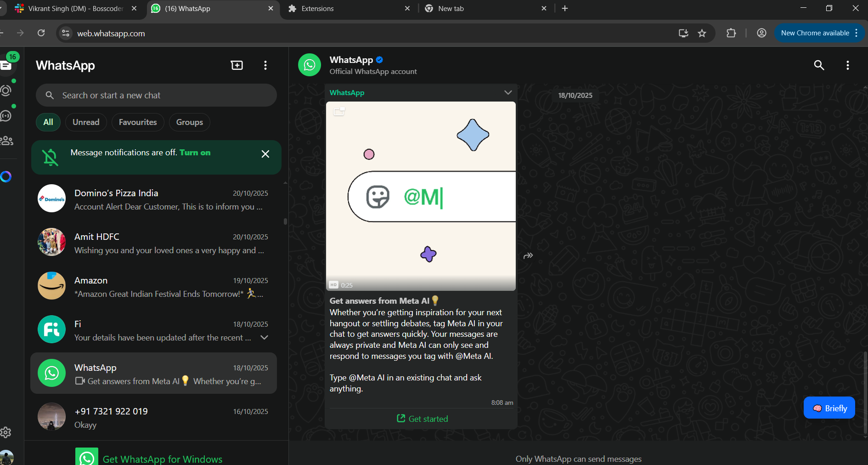Click the Amazon chat avatar
868x465 pixels.
coord(51,286)
